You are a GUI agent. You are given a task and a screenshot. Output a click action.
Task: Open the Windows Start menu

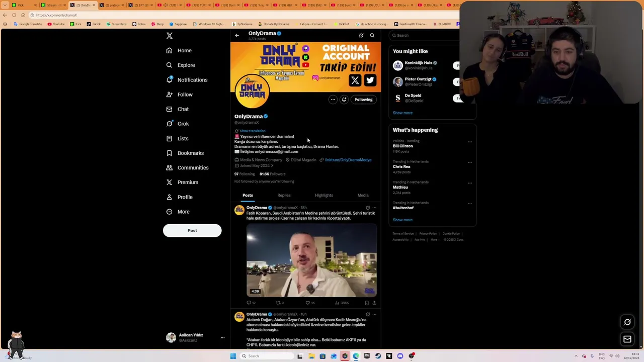tap(233, 356)
